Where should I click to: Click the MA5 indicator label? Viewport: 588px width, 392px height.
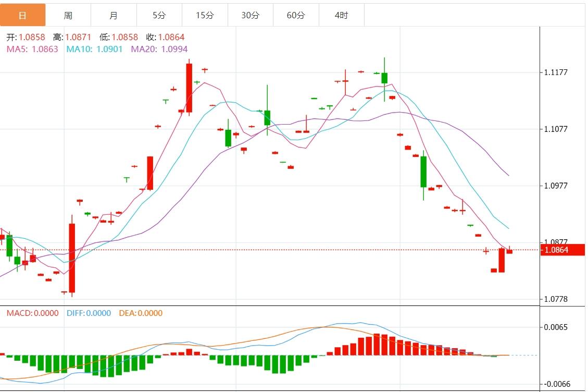(x=32, y=49)
